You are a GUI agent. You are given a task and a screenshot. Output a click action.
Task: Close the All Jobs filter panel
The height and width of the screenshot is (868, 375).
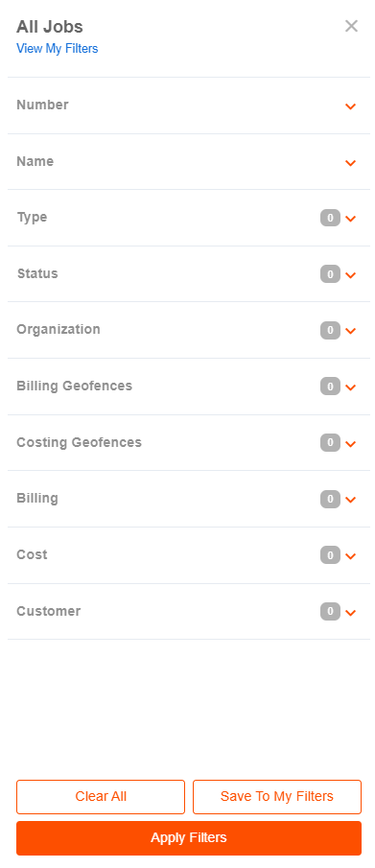pyautogui.click(x=351, y=26)
